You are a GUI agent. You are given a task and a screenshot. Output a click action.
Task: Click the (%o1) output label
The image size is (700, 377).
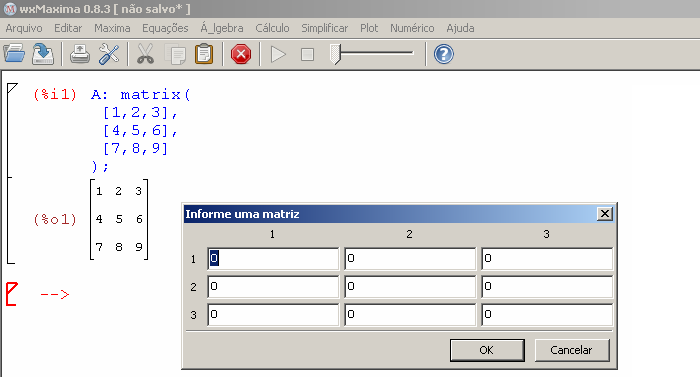(55, 219)
